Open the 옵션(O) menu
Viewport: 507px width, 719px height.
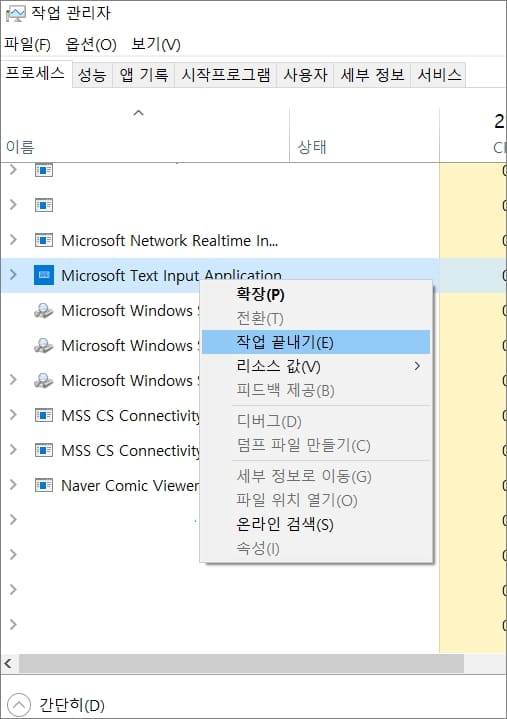click(x=91, y=44)
